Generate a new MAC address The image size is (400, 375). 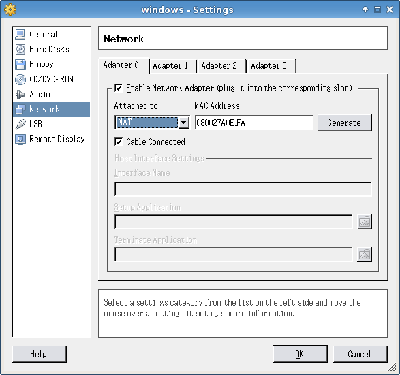(x=345, y=123)
